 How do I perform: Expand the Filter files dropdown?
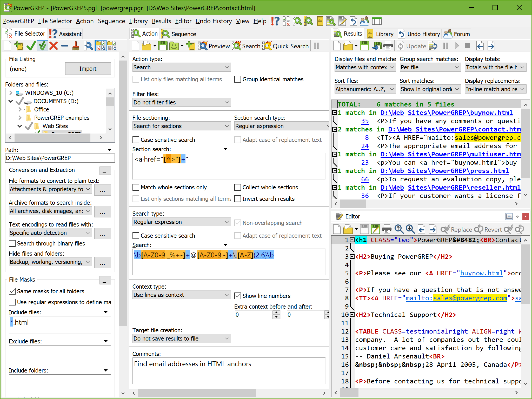(x=227, y=102)
